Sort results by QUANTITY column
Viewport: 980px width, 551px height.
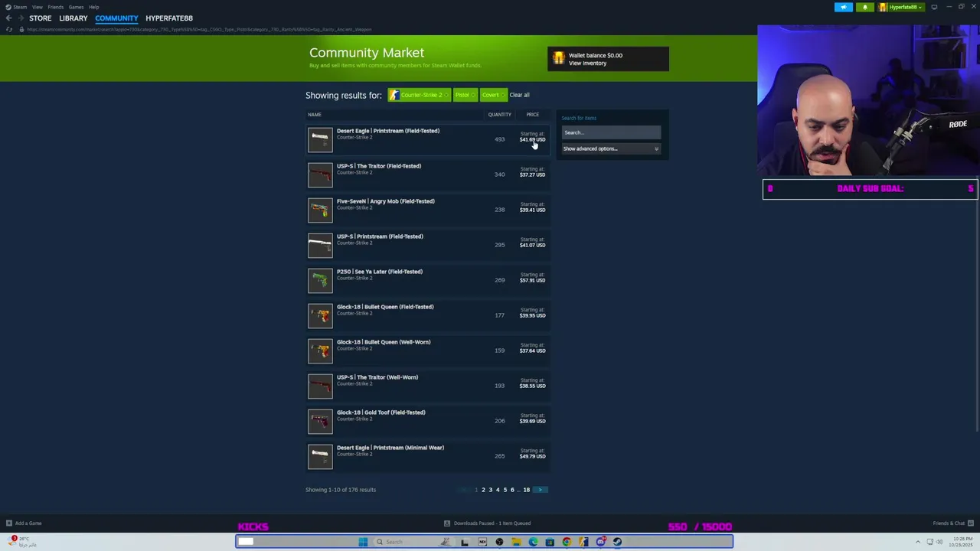[499, 115]
